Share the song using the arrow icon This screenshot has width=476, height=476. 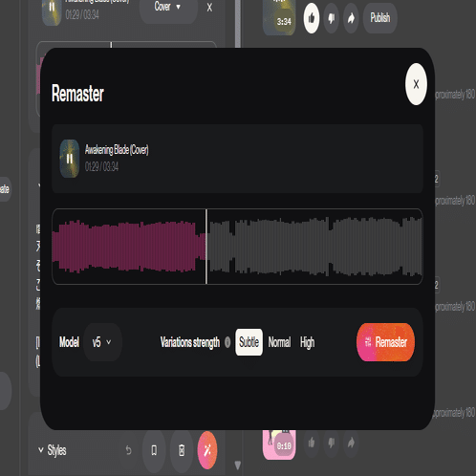coord(351,18)
